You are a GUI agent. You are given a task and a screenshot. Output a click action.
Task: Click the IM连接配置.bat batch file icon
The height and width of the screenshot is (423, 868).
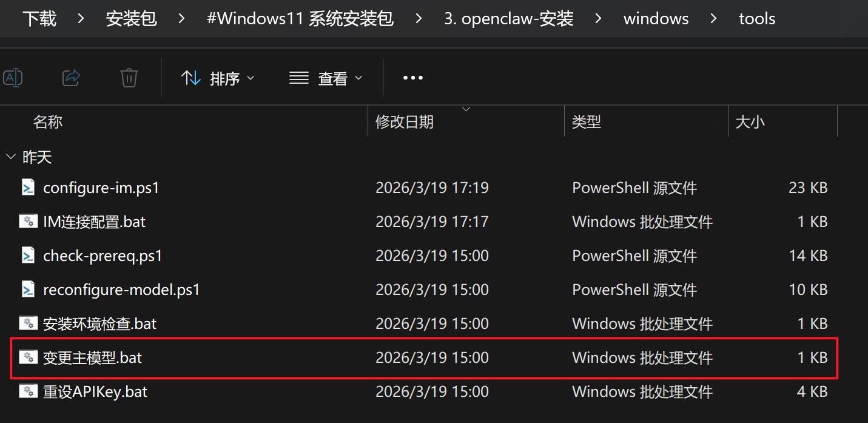click(x=28, y=222)
